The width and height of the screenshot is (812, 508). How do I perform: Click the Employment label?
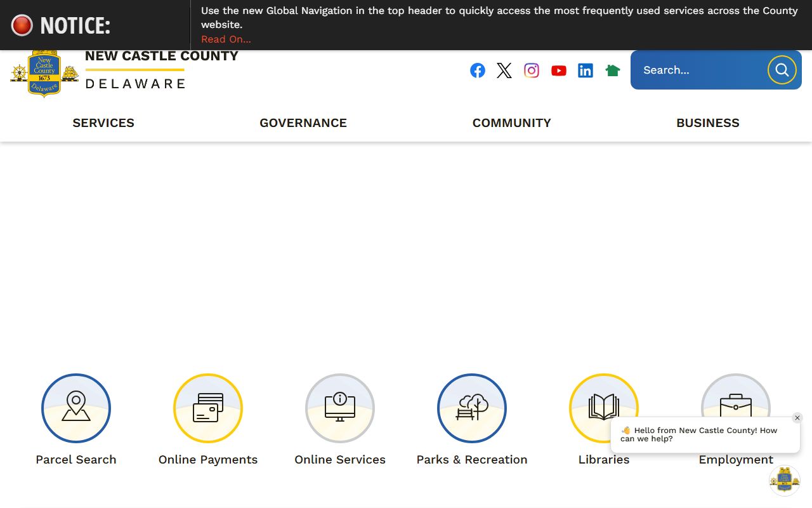click(x=736, y=460)
